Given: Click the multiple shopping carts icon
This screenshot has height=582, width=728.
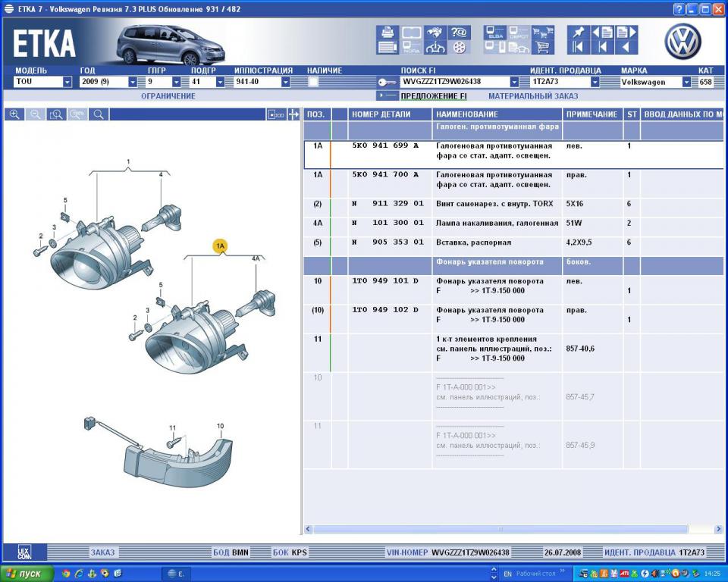Looking at the screenshot, I should click(x=542, y=33).
